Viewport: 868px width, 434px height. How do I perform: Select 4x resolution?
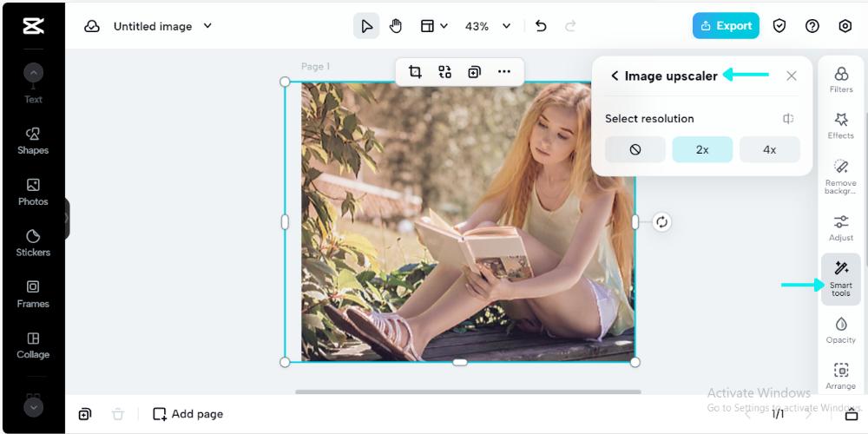(x=769, y=149)
